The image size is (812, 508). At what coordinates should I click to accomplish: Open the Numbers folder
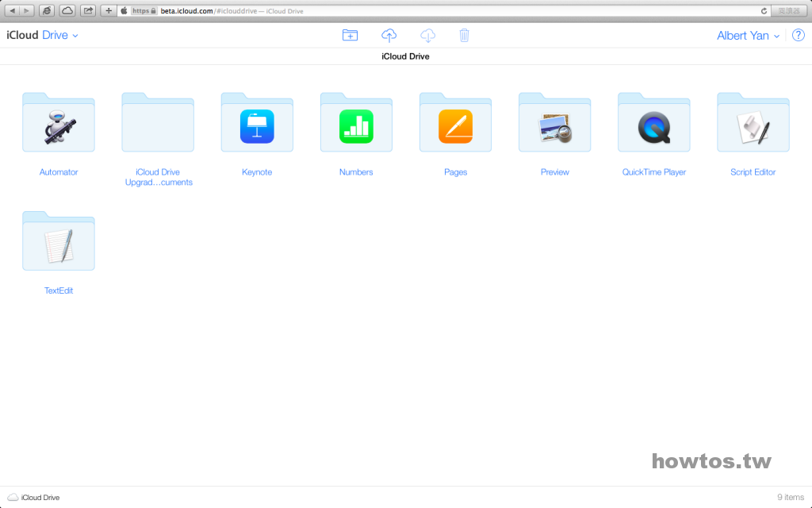pyautogui.click(x=356, y=122)
